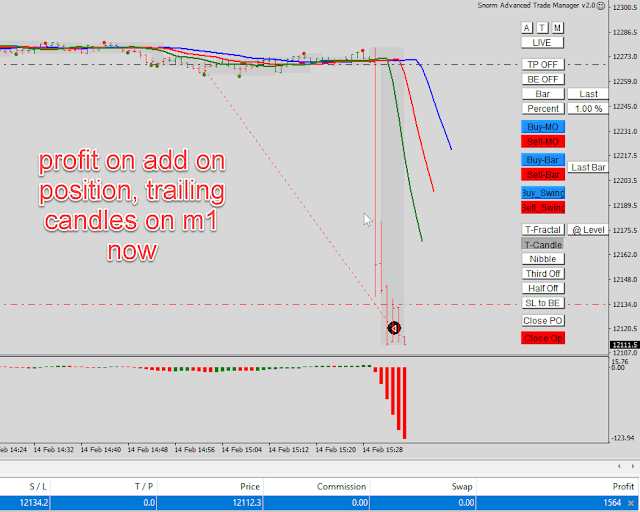This screenshot has height=512, width=640.
Task: Click the T mode button
Action: tap(542, 28)
